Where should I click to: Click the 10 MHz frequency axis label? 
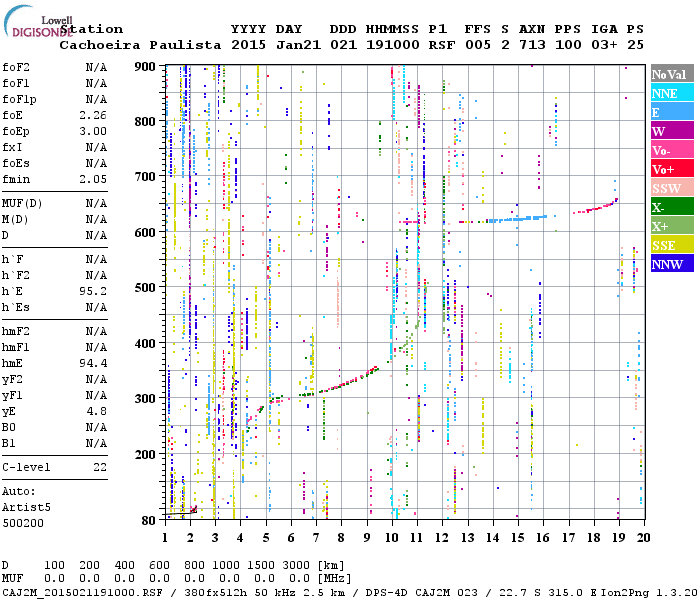[x=392, y=538]
